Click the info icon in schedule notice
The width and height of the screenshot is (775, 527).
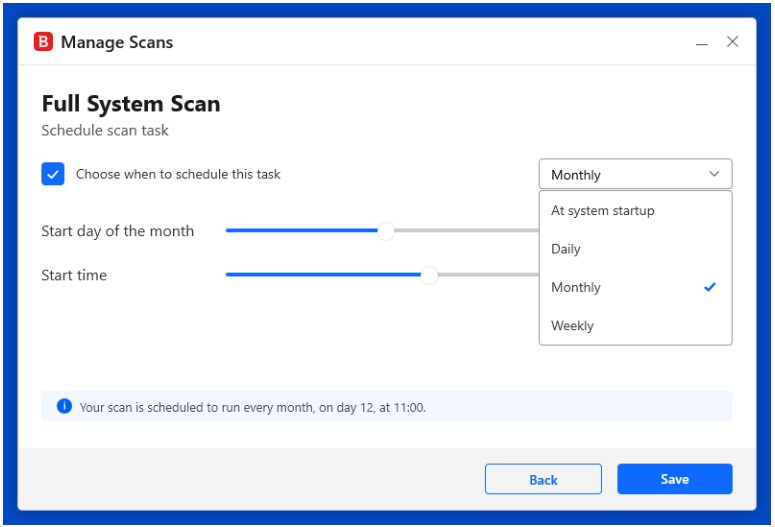point(64,406)
